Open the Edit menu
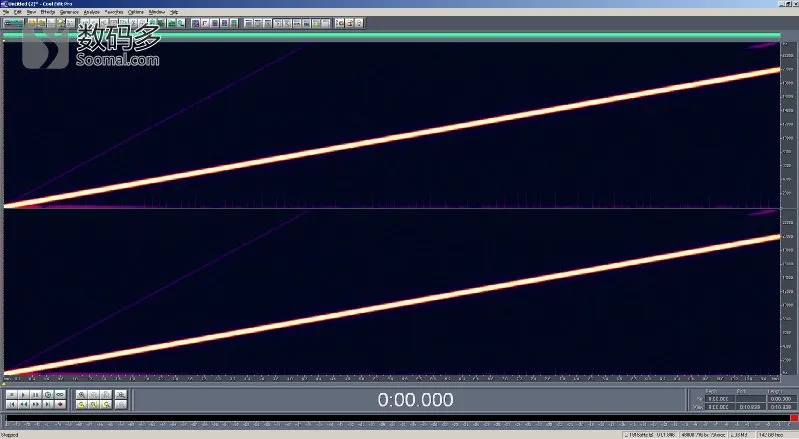Screen dimensions: 799x439 18,12
